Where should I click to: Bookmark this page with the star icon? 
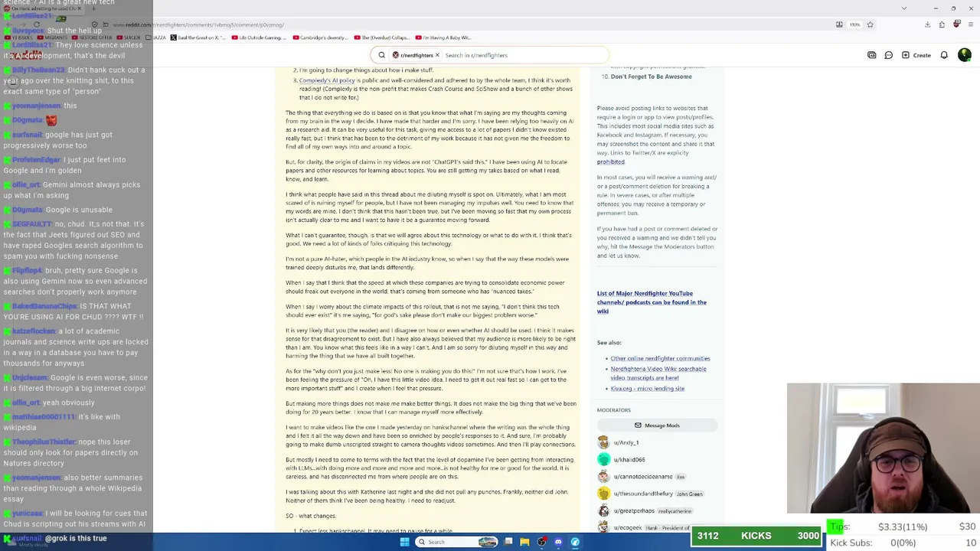pos(870,24)
